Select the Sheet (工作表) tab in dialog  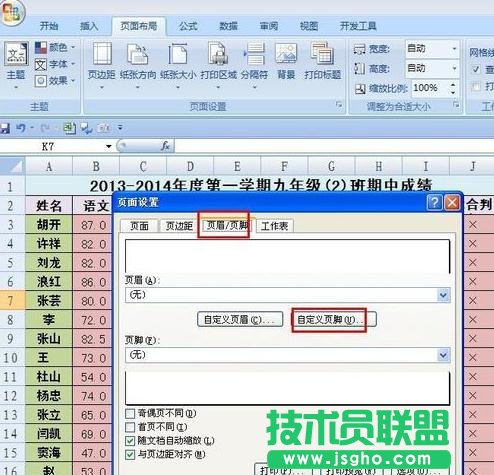coord(274,226)
